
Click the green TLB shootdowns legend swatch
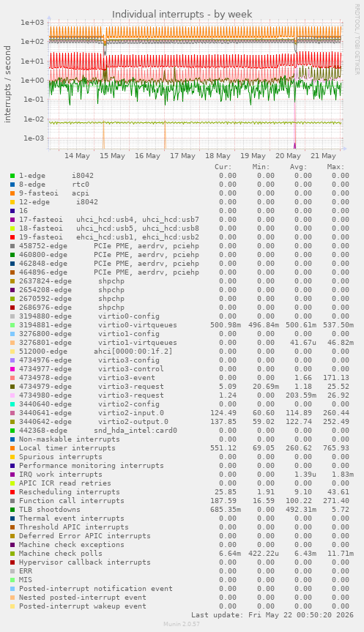pos(12,510)
